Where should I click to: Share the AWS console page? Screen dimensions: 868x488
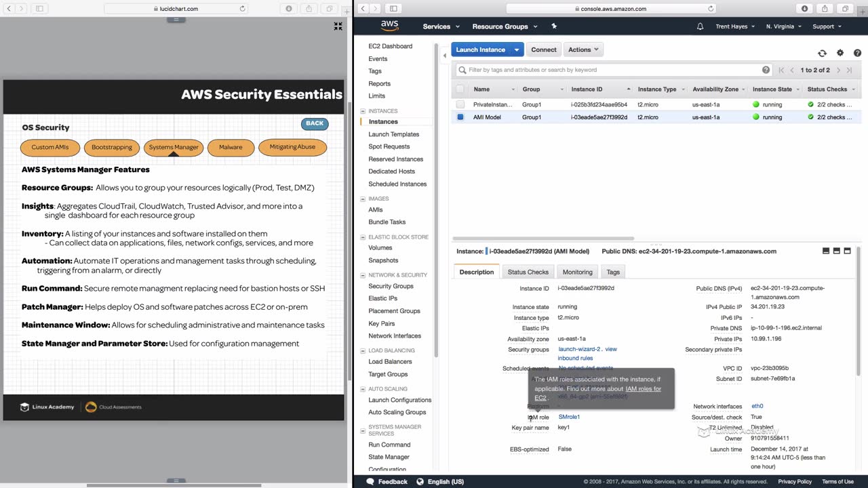click(x=825, y=9)
